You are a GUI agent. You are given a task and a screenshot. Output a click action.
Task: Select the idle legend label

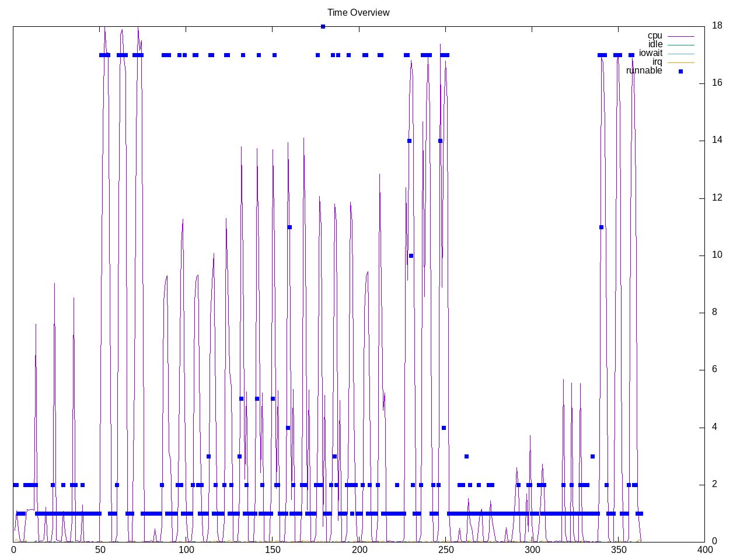click(655, 44)
